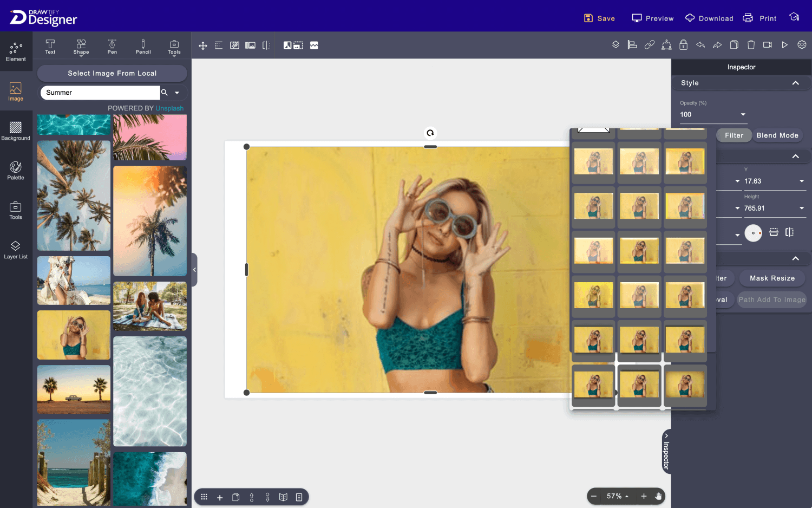The image size is (812, 508).
Task: Click the trash delete icon
Action: pyautogui.click(x=751, y=45)
